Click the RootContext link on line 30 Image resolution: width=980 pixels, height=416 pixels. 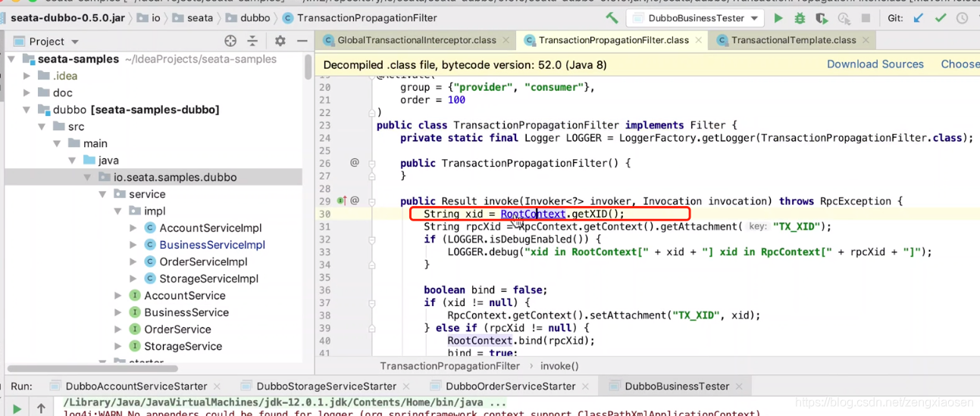click(533, 214)
